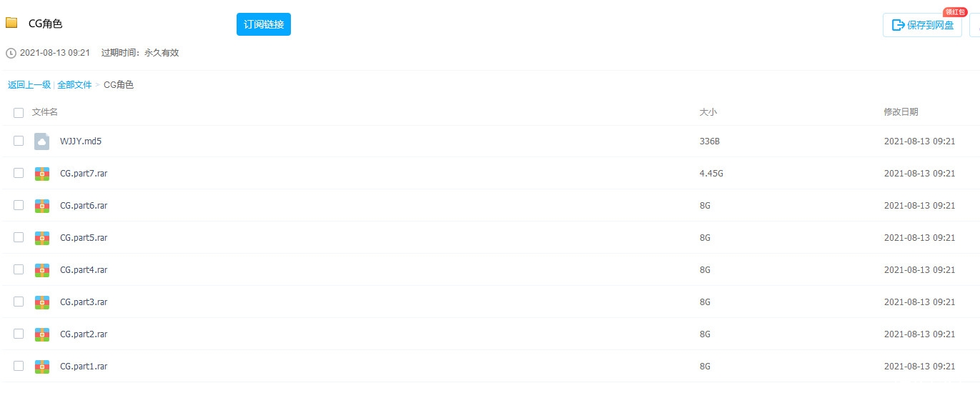Click the CG角色 folder icon in header
Screen dimensions: 980x413
11,23
